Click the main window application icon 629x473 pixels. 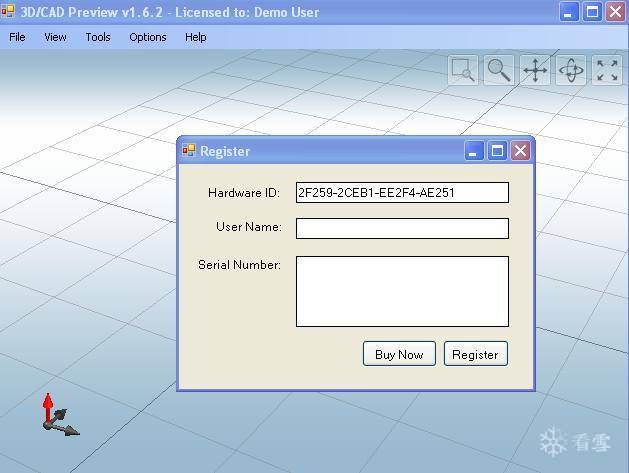pyautogui.click(x=8, y=11)
